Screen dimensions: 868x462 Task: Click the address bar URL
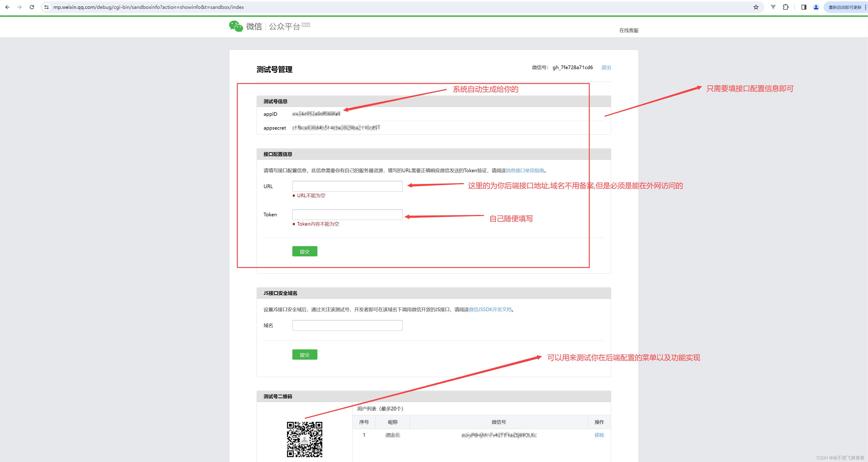tap(149, 7)
